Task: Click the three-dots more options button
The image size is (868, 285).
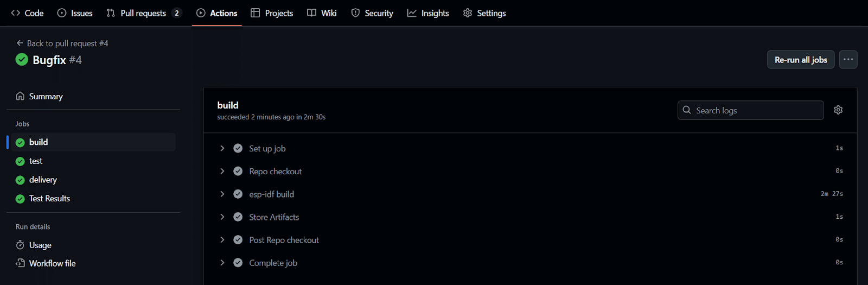Action: tap(848, 60)
